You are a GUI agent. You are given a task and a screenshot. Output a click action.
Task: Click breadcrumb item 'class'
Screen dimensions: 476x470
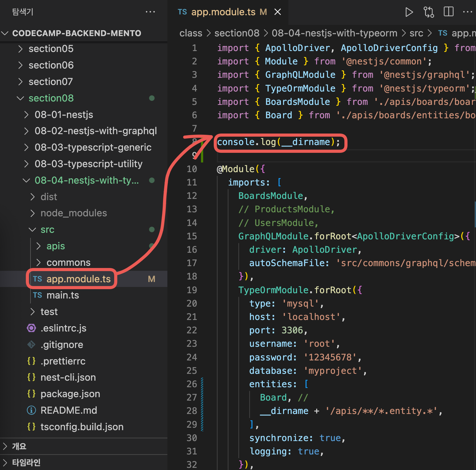point(191,33)
